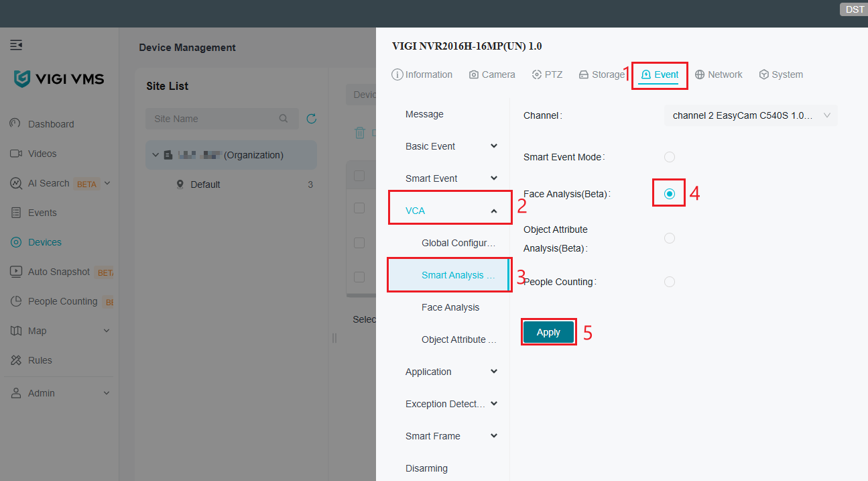Select the Face Analysis(Beta) radio button
868x481 pixels.
tap(669, 193)
